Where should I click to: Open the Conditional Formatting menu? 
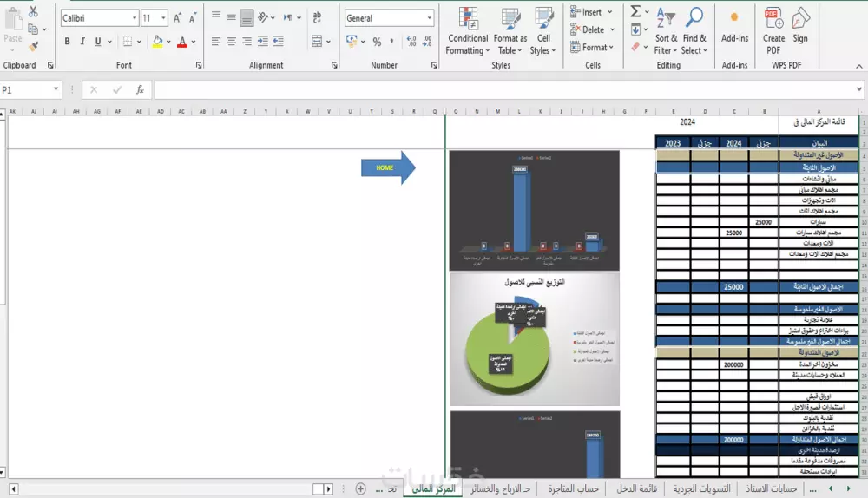tap(468, 31)
